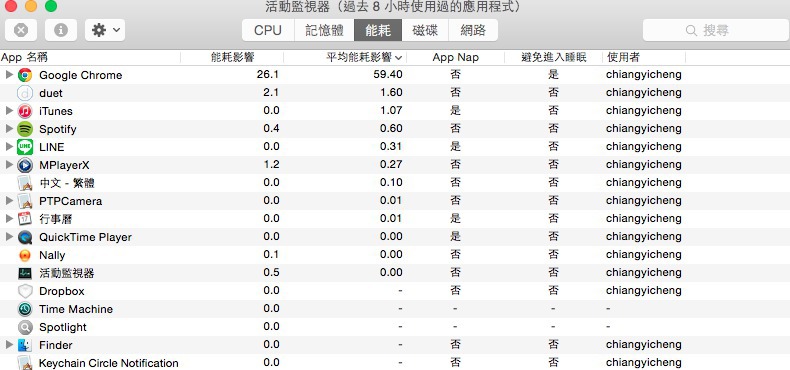The image size is (790, 370).
Task: Switch to the 記憶體 tab
Action: pyautogui.click(x=324, y=30)
